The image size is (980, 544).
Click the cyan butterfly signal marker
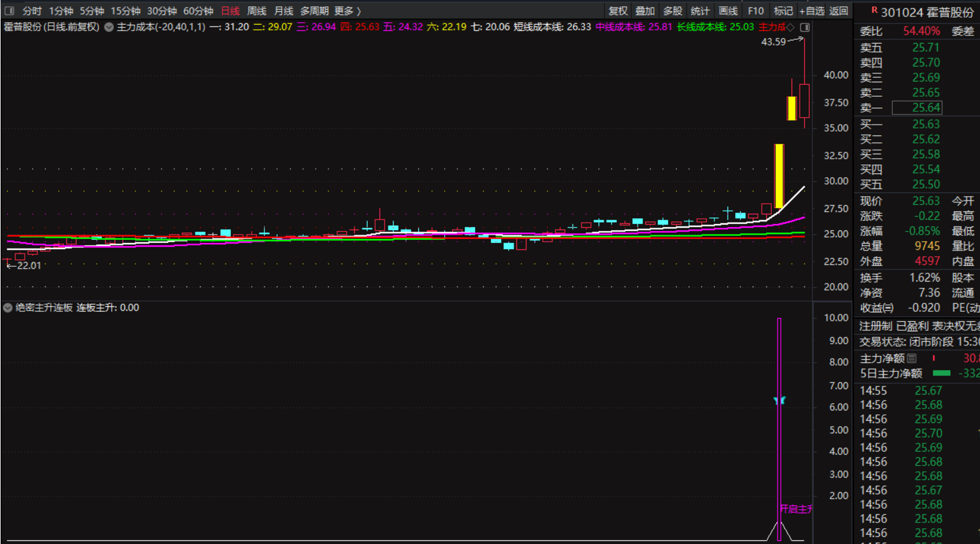pyautogui.click(x=779, y=400)
